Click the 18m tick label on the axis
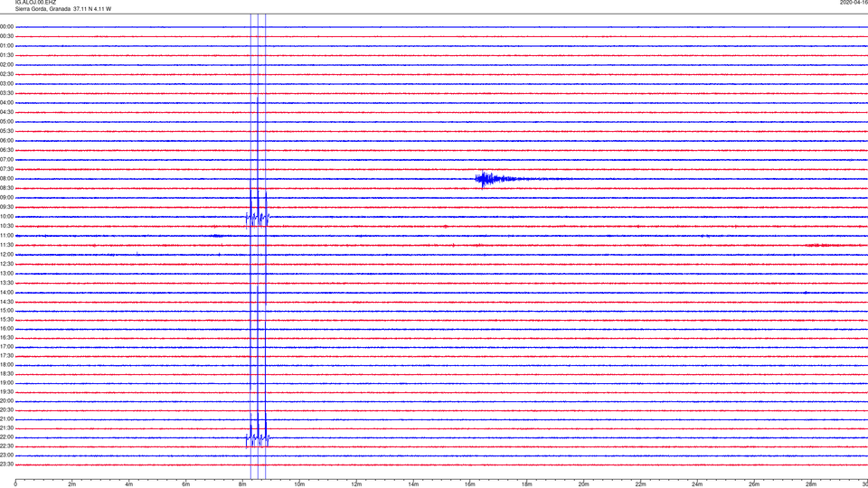This screenshot has height=488, width=868. pyautogui.click(x=526, y=484)
